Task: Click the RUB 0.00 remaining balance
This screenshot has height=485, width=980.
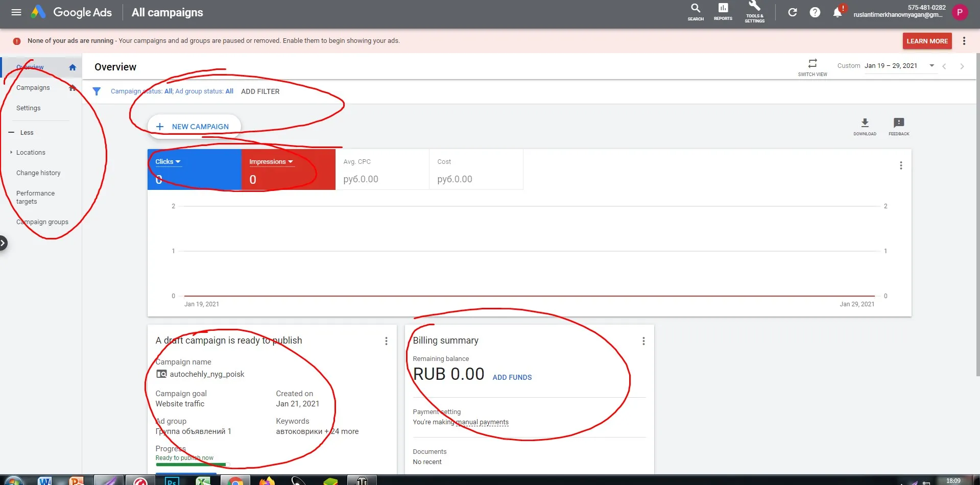Action: tap(448, 374)
